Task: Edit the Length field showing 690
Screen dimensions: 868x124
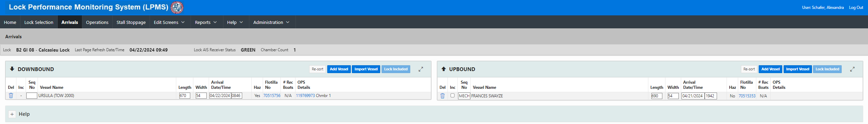Action: (x=657, y=96)
